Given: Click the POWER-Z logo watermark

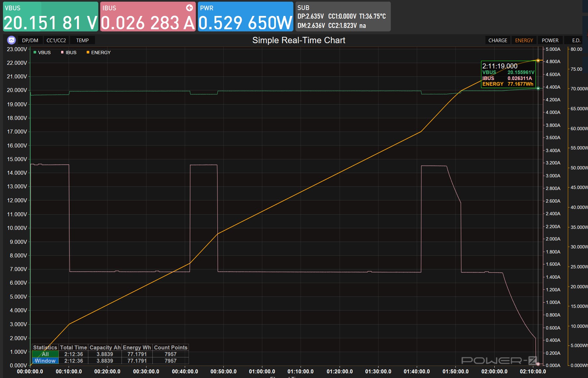Looking at the screenshot, I should (x=499, y=360).
